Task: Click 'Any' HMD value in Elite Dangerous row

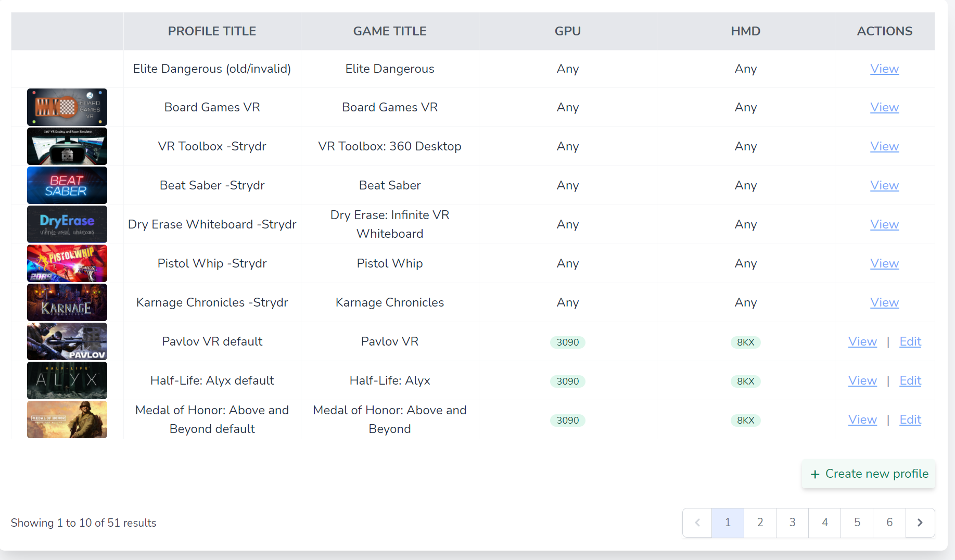Action: (x=746, y=69)
